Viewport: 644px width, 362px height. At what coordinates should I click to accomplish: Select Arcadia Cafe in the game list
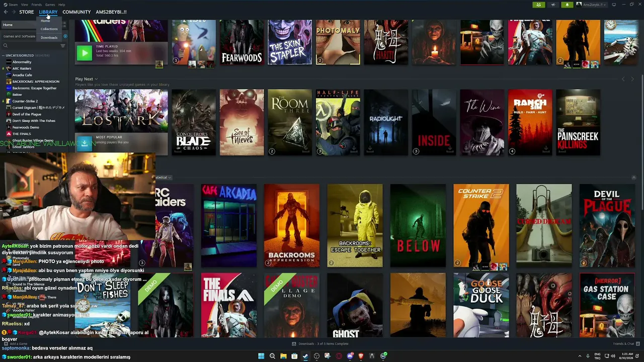point(22,75)
